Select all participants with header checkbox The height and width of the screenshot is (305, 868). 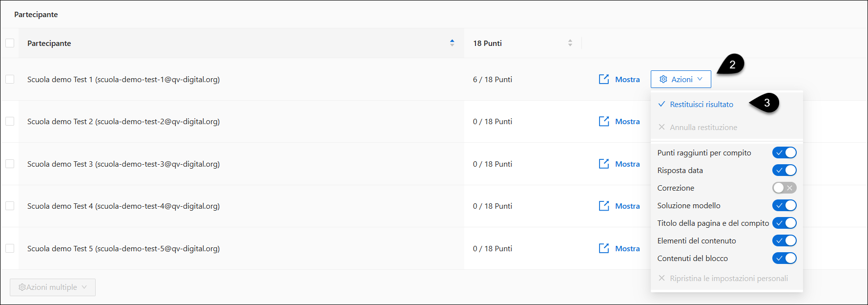click(x=10, y=43)
